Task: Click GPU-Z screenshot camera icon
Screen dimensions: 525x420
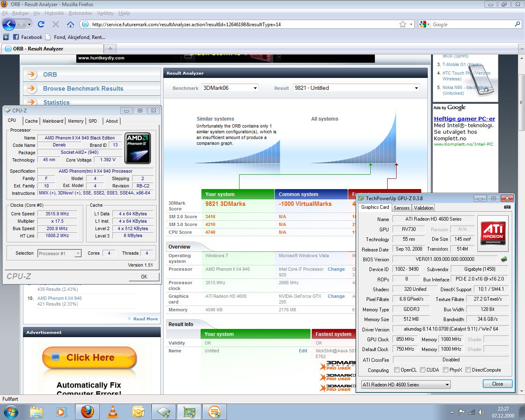Action: (507, 207)
